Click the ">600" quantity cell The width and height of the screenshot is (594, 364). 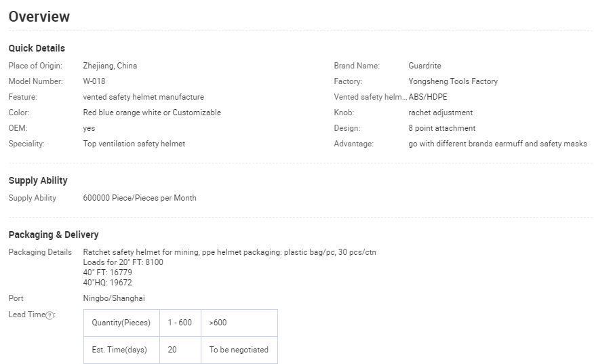coord(218,323)
